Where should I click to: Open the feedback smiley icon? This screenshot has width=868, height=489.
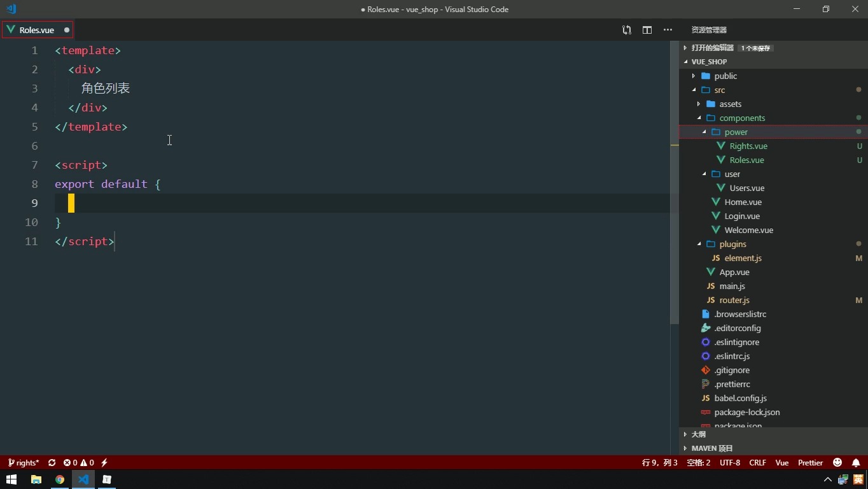tap(837, 463)
